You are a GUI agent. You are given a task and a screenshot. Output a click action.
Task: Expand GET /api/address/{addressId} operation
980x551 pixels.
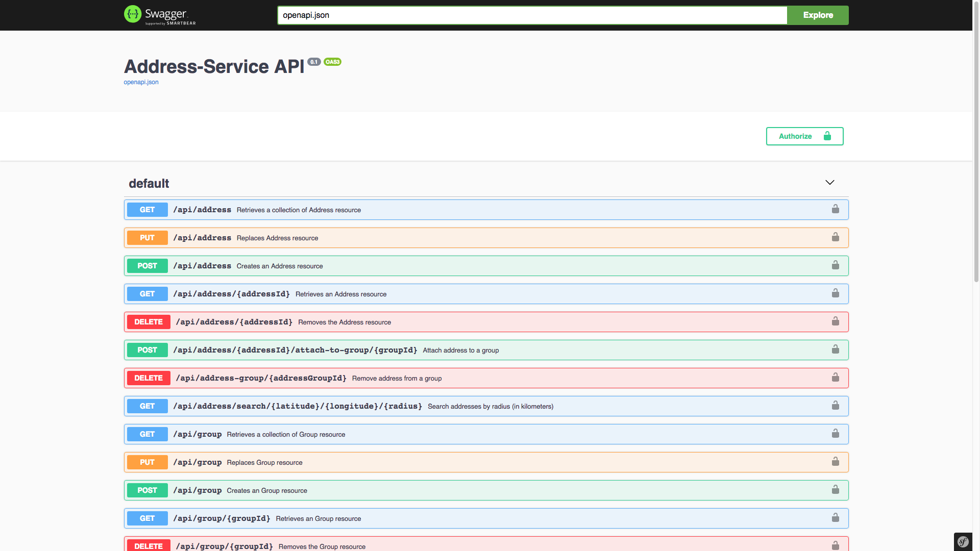tap(486, 294)
